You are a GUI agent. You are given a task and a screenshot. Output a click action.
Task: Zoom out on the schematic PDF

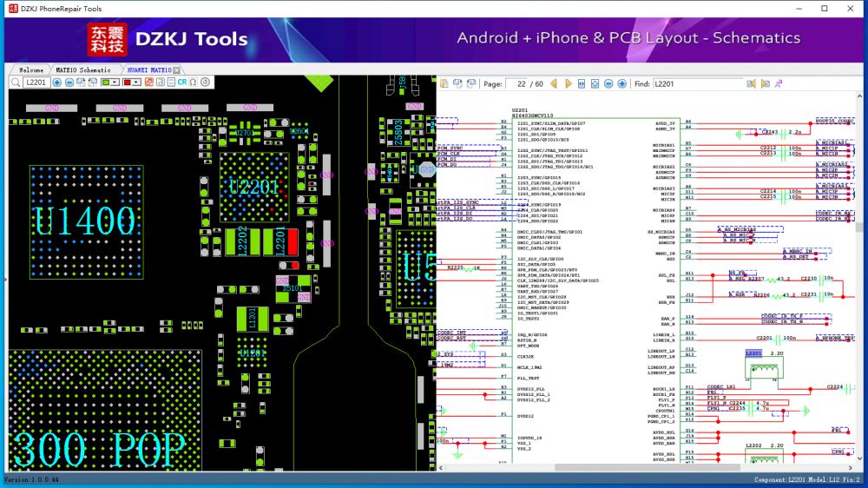tap(608, 84)
